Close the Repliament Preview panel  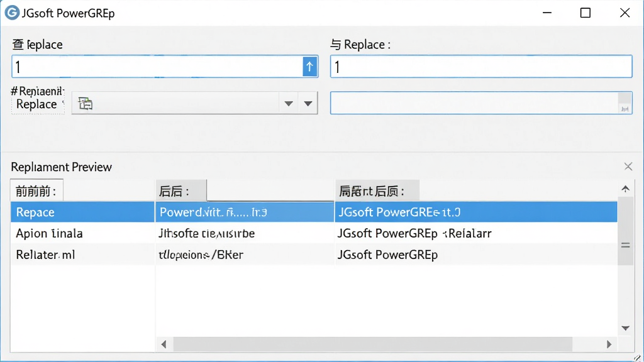tap(628, 166)
